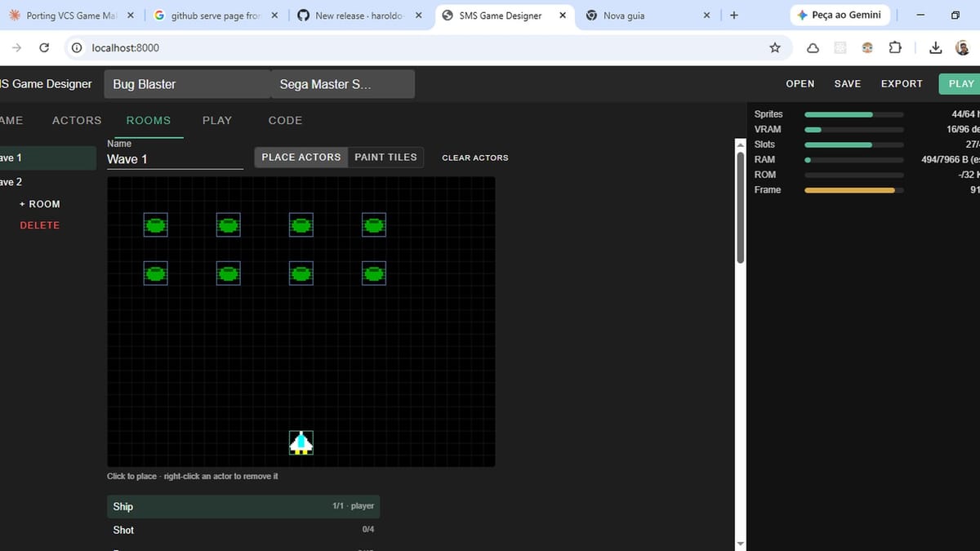Open browser downloads icon

pos(935,48)
